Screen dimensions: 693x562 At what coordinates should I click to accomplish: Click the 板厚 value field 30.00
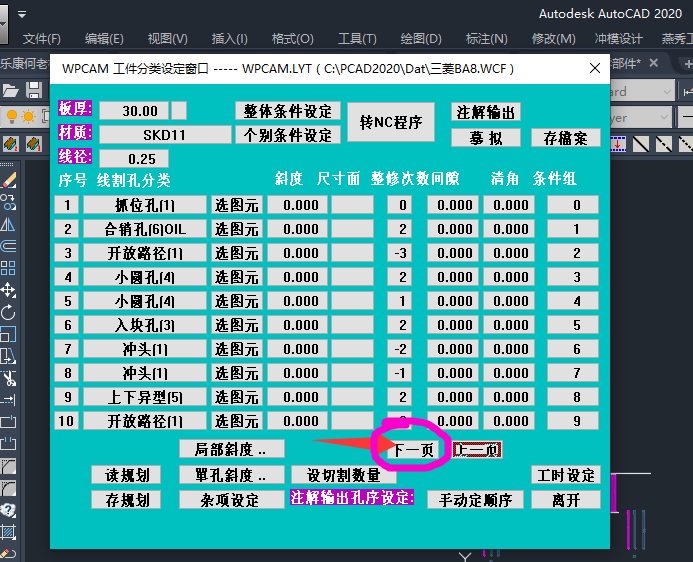tap(134, 110)
